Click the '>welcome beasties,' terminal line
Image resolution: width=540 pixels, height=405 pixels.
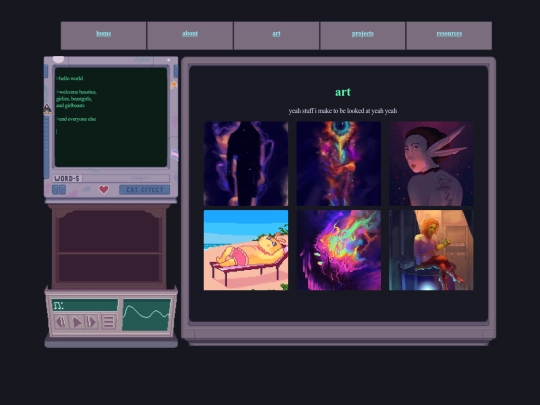76,92
